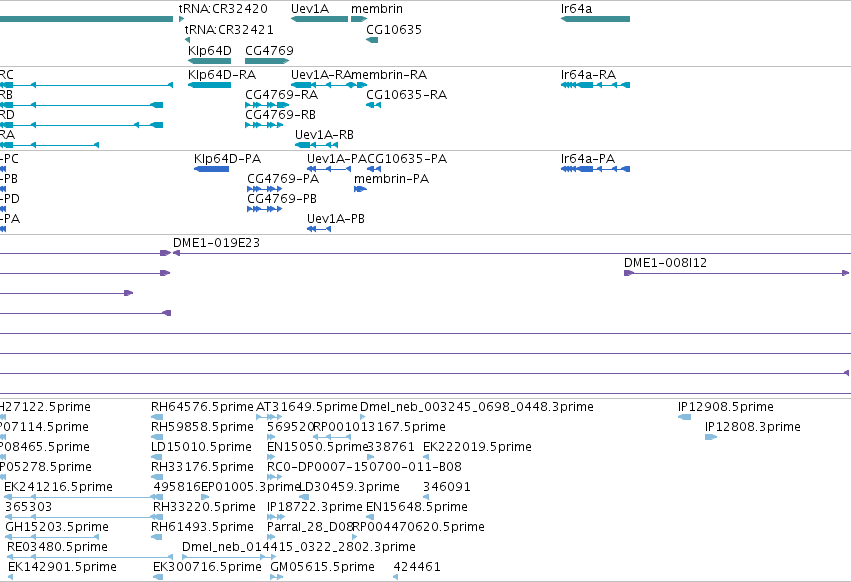Select the Parral_28_D08 label
Viewport: 851px width, 582px height.
click(x=310, y=527)
